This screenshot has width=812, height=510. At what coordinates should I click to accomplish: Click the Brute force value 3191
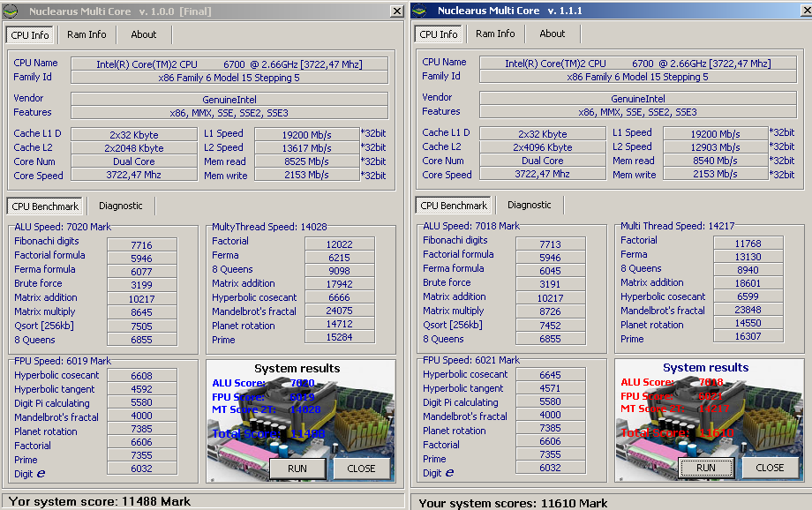[551, 284]
